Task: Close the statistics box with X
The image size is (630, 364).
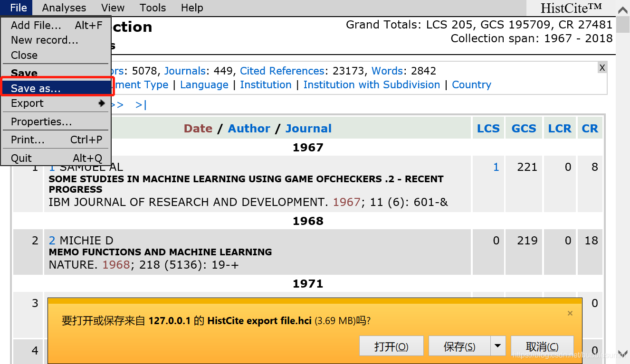Action: [x=602, y=68]
